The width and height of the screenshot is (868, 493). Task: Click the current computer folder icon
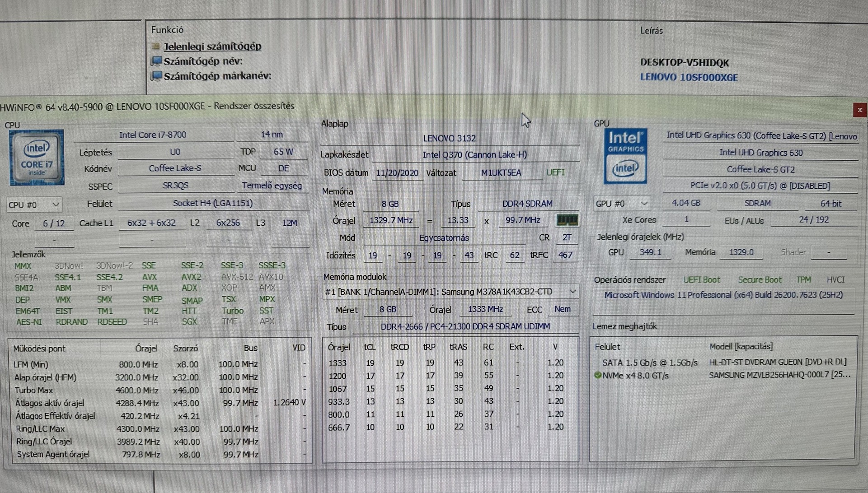(x=156, y=46)
